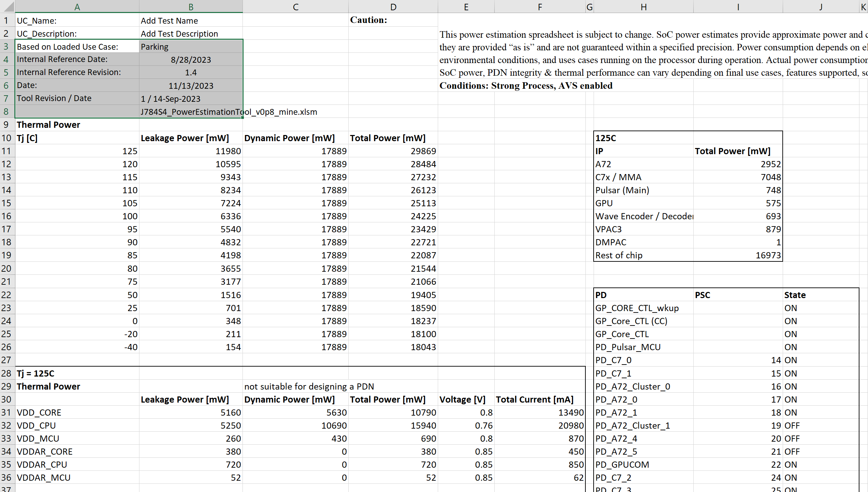Click VDD_CPU total current 20980
Image resolution: width=868 pixels, height=492 pixels.
(540, 426)
